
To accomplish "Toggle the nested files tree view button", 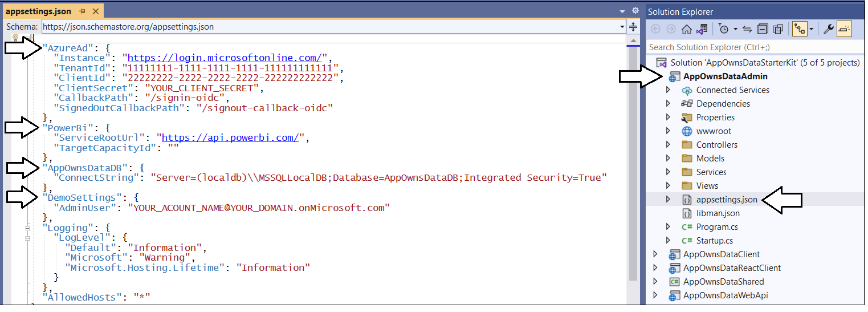I will 799,29.
